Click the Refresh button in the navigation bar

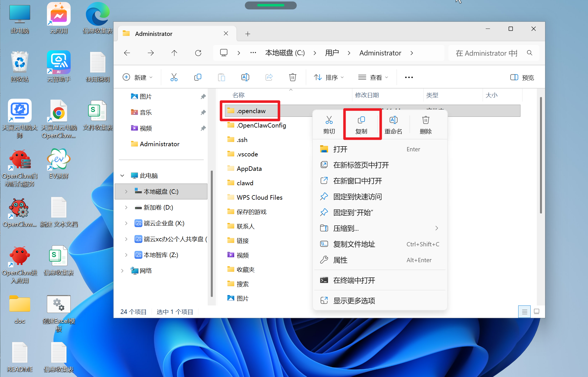click(198, 53)
